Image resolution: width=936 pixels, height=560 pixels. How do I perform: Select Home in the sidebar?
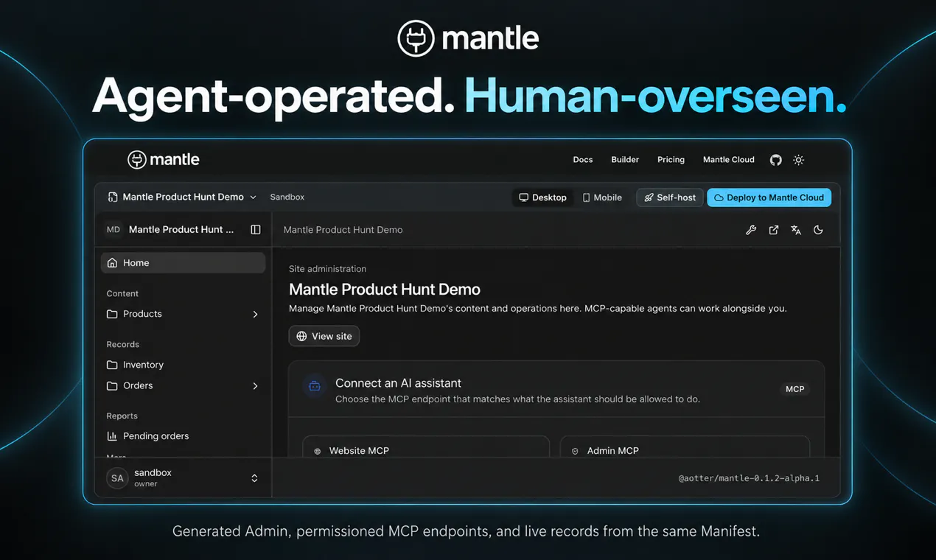point(183,263)
